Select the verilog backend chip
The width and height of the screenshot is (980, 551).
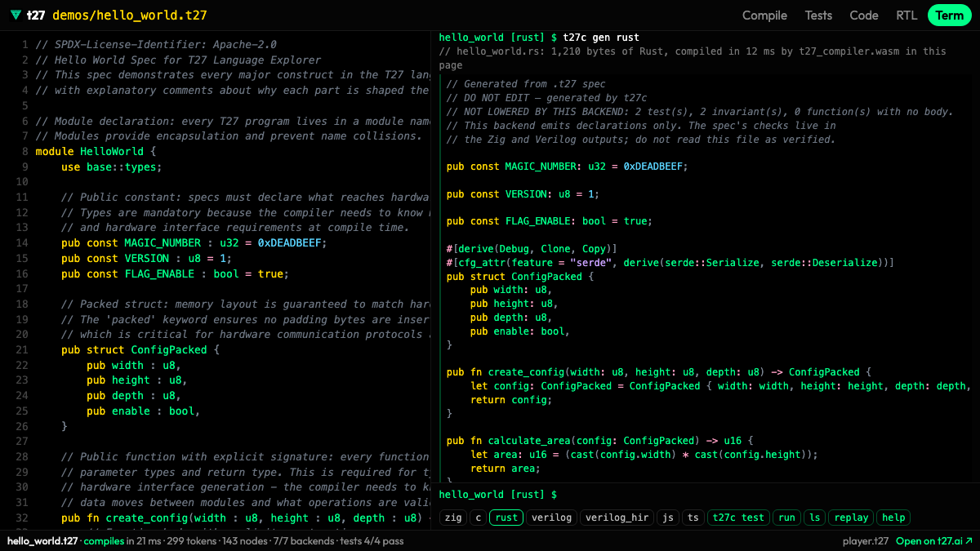(551, 518)
